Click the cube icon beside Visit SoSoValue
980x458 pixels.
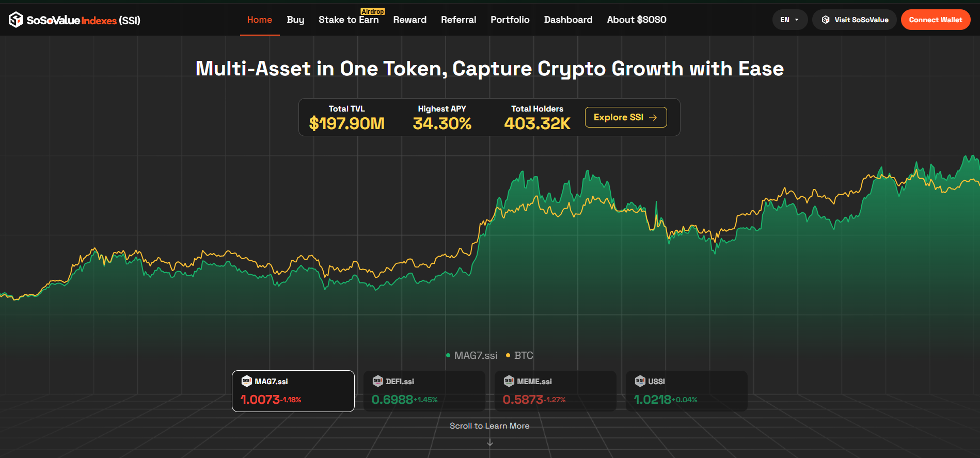[x=826, y=20]
